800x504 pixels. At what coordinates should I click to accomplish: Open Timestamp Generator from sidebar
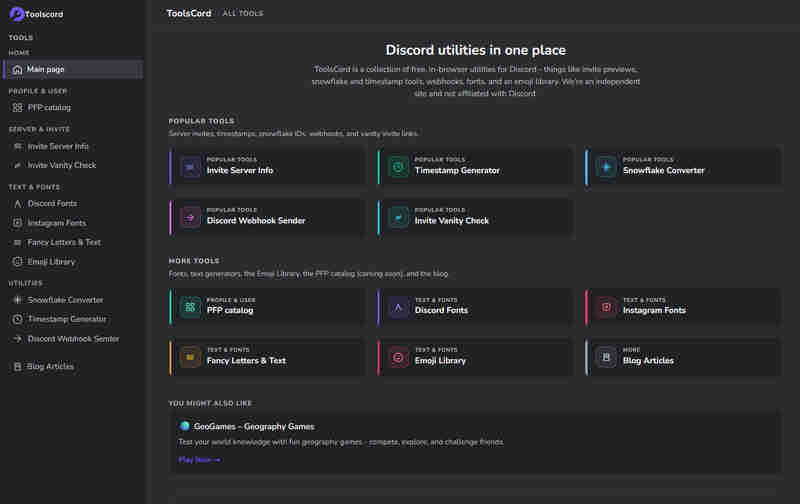pyautogui.click(x=73, y=319)
